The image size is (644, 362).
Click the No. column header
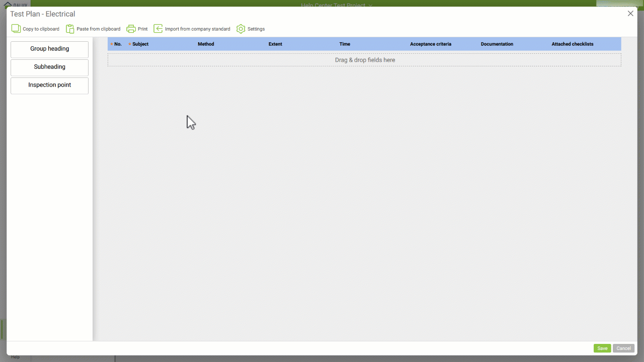(x=118, y=44)
